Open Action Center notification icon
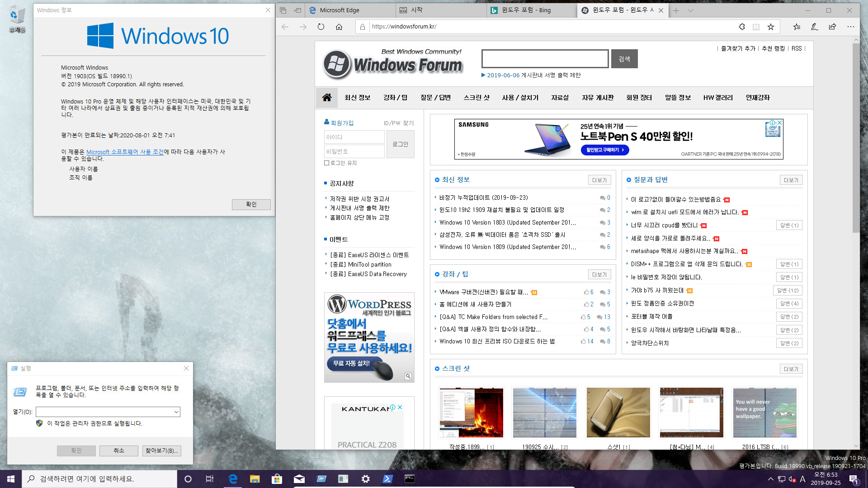Image resolution: width=868 pixels, height=488 pixels. coord(854,479)
